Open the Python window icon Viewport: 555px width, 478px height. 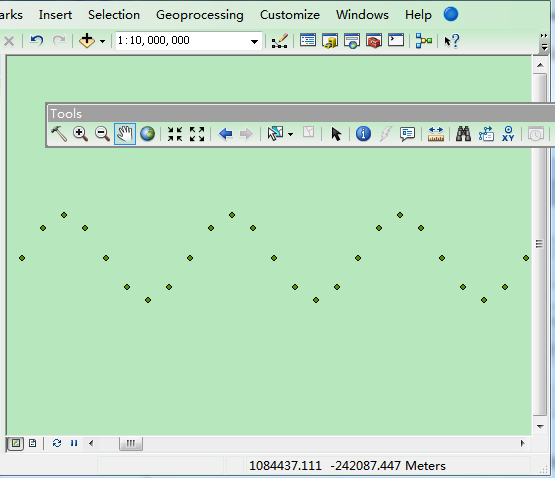[x=396, y=40]
